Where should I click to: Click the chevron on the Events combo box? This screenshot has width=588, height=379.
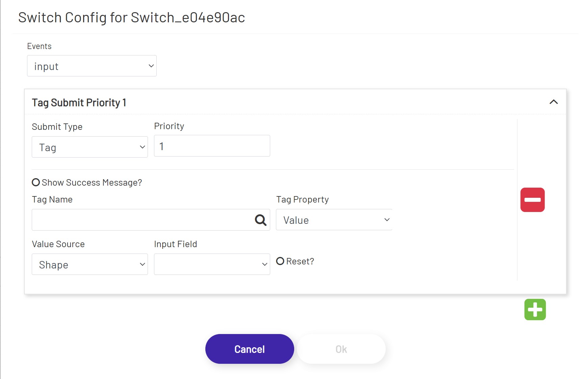[151, 66]
